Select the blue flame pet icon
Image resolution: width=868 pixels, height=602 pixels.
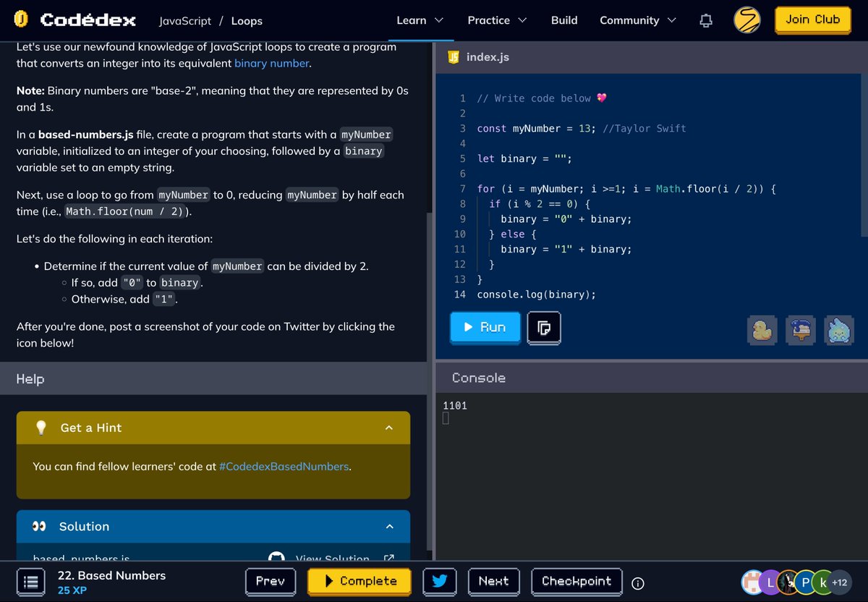[839, 330]
